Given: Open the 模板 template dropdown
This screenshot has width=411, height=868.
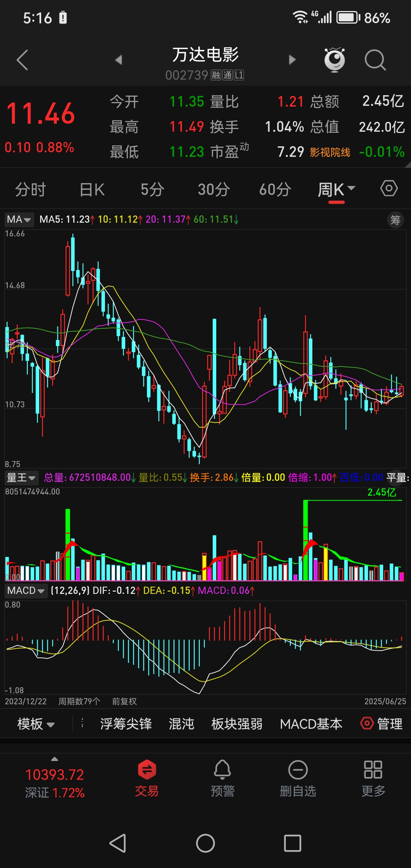Looking at the screenshot, I should click(x=36, y=724).
